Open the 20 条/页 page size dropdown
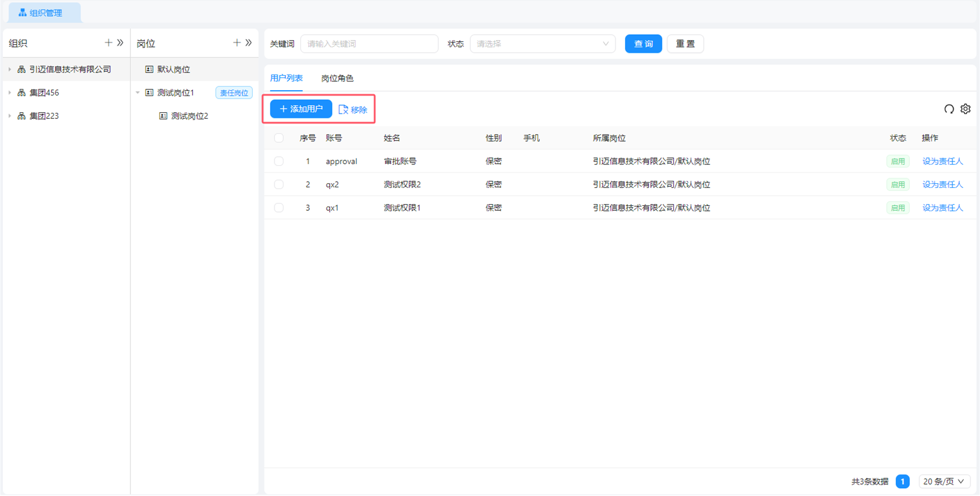 tap(943, 482)
